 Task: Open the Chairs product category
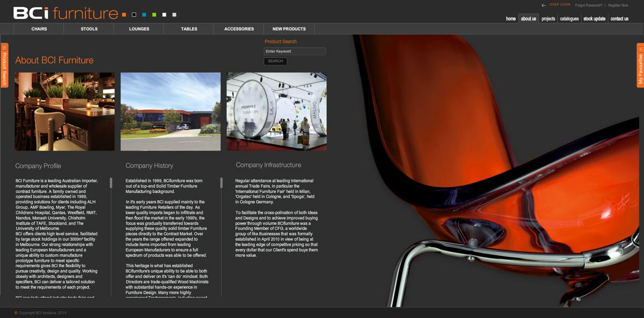coord(39,29)
